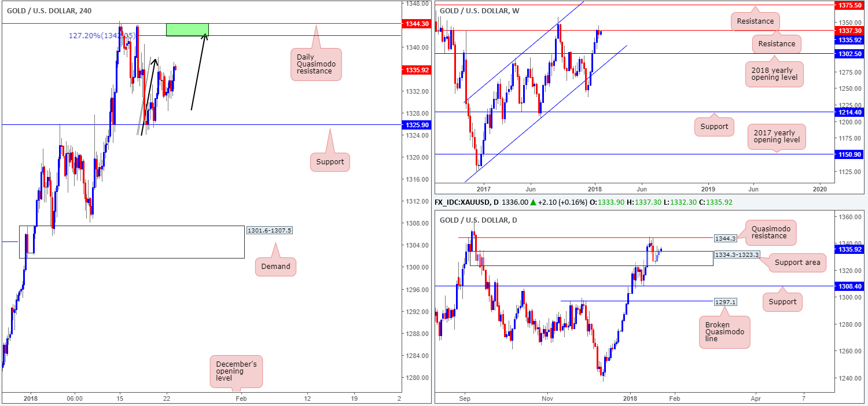Open the upper Resistance callout near 1375.50
Screen dimensions: 868x406
tap(756, 21)
